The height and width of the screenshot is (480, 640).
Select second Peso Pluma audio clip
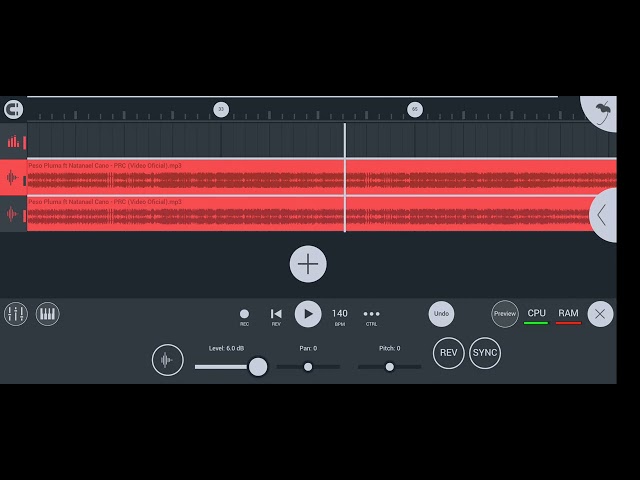[310, 213]
